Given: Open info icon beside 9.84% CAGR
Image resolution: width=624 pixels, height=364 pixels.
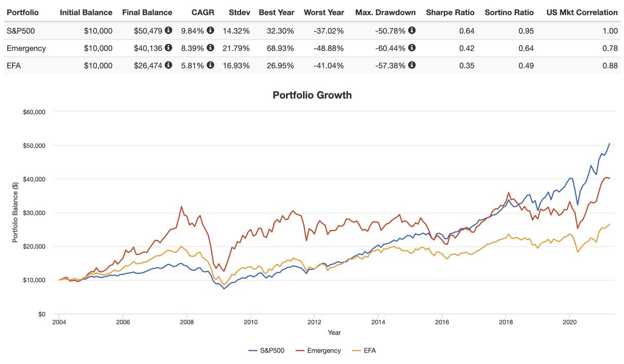Looking at the screenshot, I should 210,31.
